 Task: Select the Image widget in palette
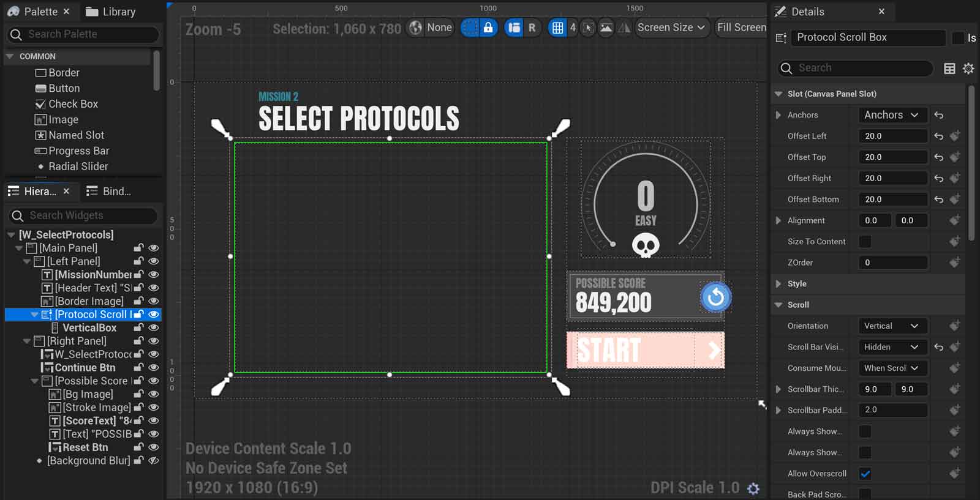(x=56, y=120)
